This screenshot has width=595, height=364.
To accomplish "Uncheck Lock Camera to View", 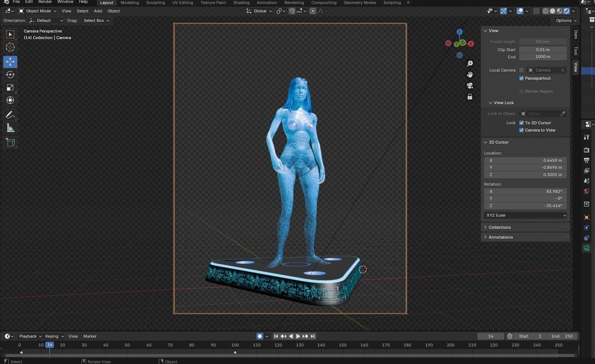I will 521,130.
